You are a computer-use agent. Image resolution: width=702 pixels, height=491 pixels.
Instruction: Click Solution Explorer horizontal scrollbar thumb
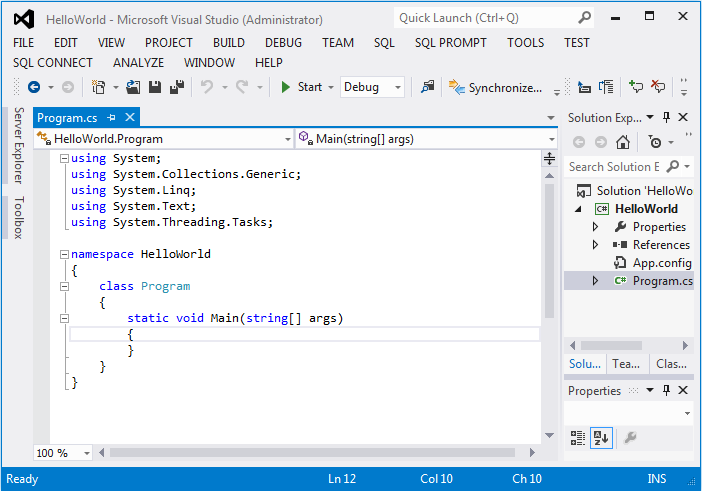pos(612,346)
